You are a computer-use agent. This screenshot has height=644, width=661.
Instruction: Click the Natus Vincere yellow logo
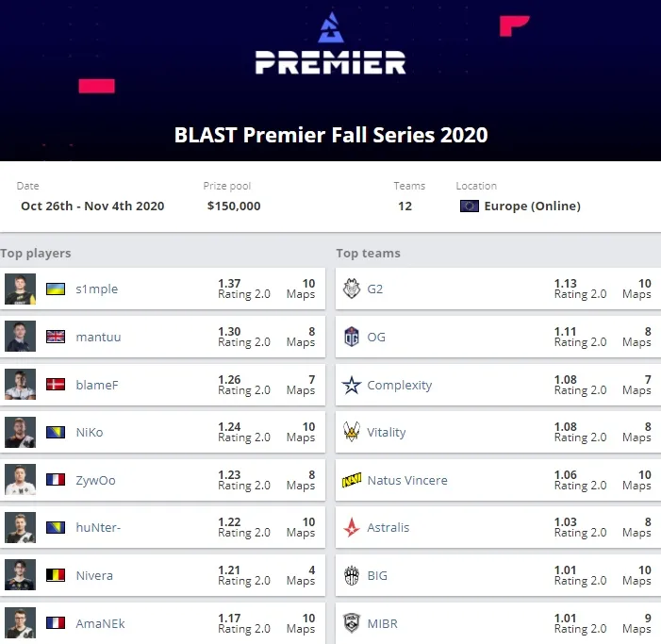(x=352, y=480)
